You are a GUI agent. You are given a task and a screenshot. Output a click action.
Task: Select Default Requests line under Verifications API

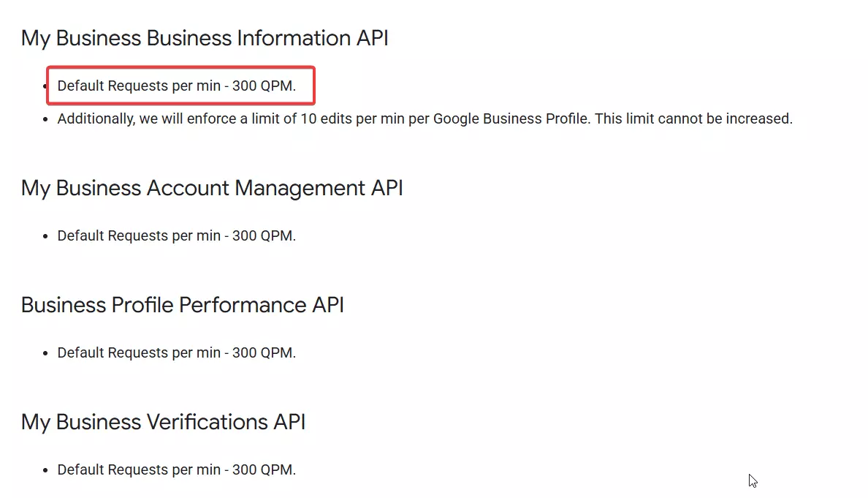[x=176, y=470]
